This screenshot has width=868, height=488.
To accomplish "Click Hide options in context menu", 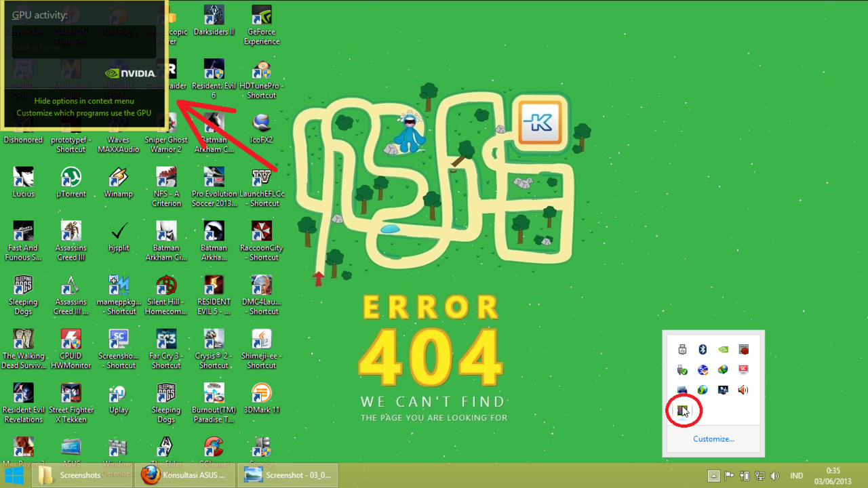I will pos(84,101).
